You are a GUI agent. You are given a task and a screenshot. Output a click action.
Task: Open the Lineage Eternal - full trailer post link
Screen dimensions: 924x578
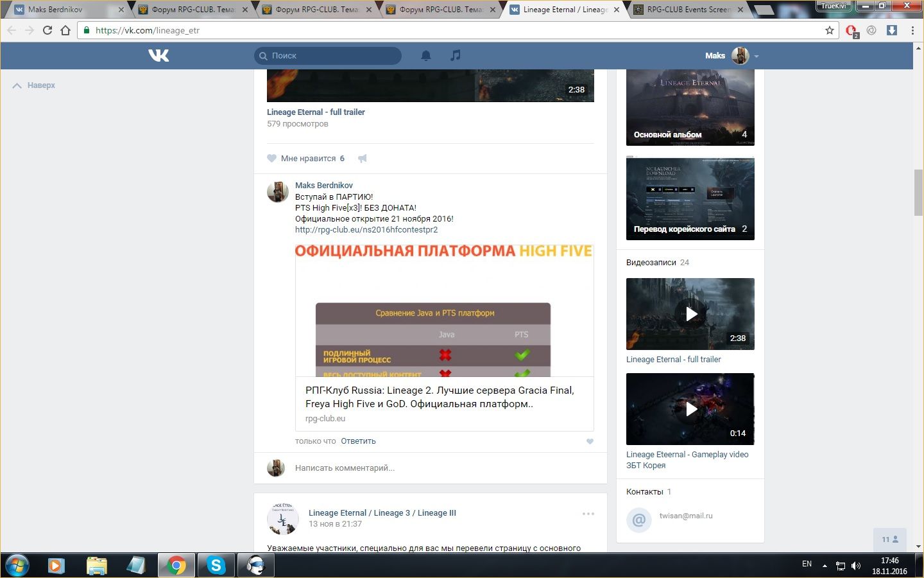pos(316,112)
